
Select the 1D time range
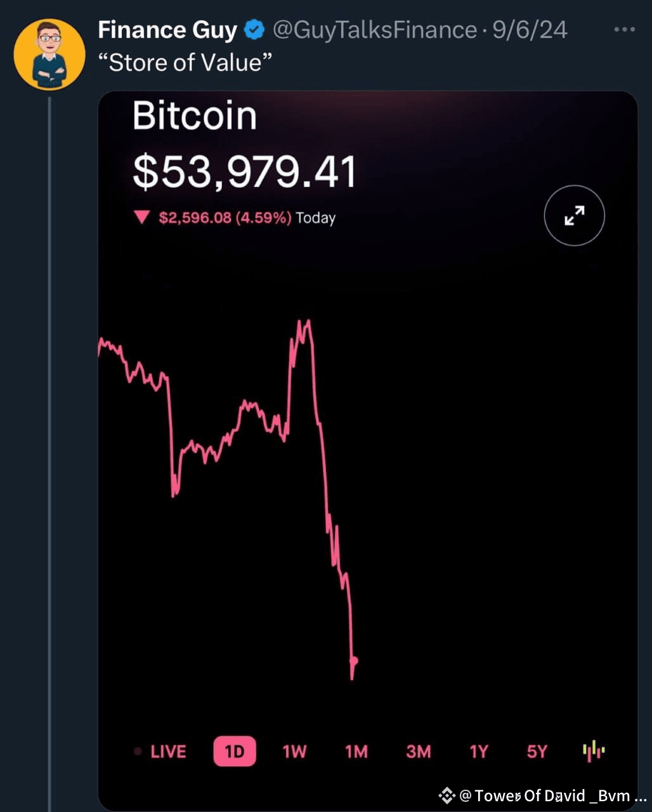[235, 752]
